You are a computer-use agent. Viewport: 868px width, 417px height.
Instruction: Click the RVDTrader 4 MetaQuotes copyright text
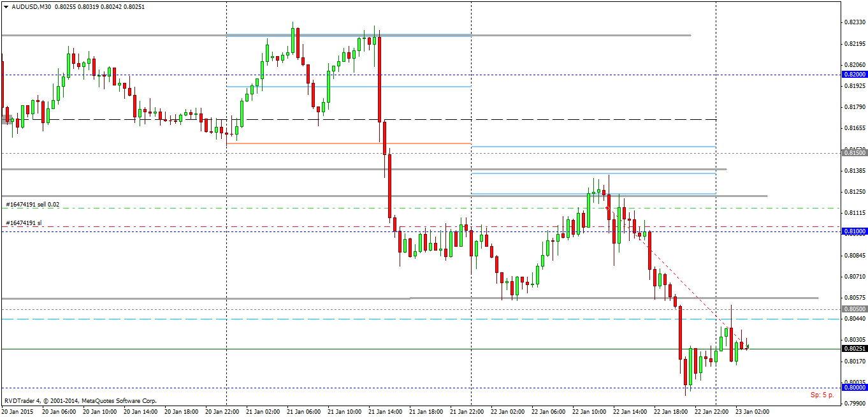[80, 401]
